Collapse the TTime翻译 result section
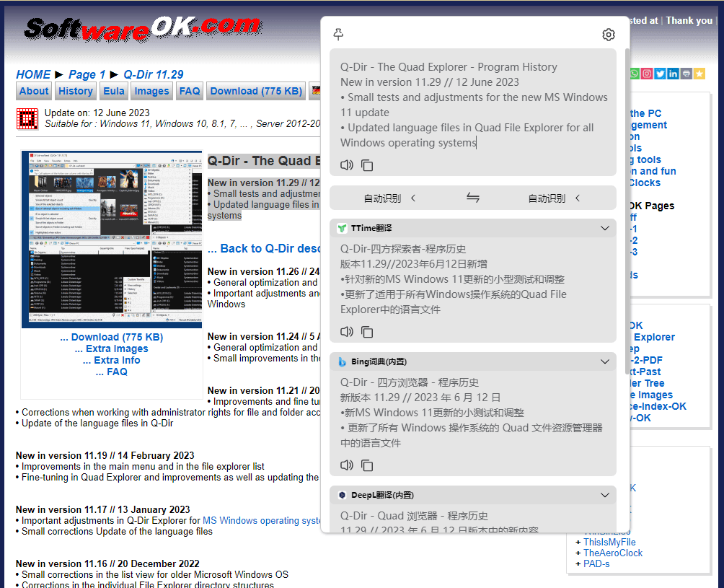The height and width of the screenshot is (588, 724). click(x=605, y=228)
